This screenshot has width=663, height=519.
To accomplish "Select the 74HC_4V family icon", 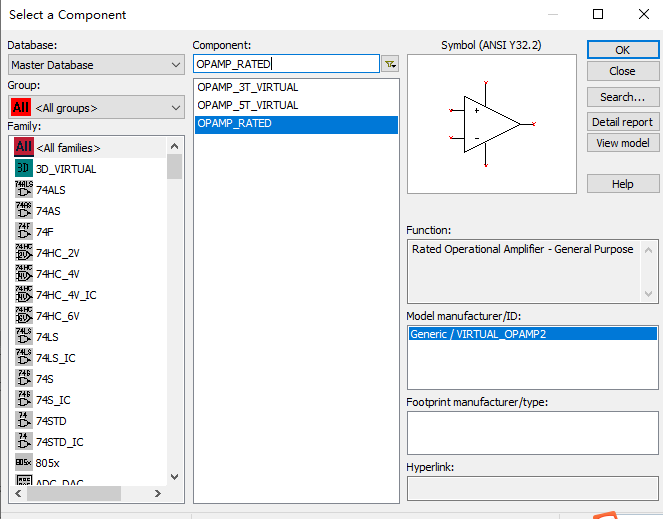I will (x=24, y=273).
